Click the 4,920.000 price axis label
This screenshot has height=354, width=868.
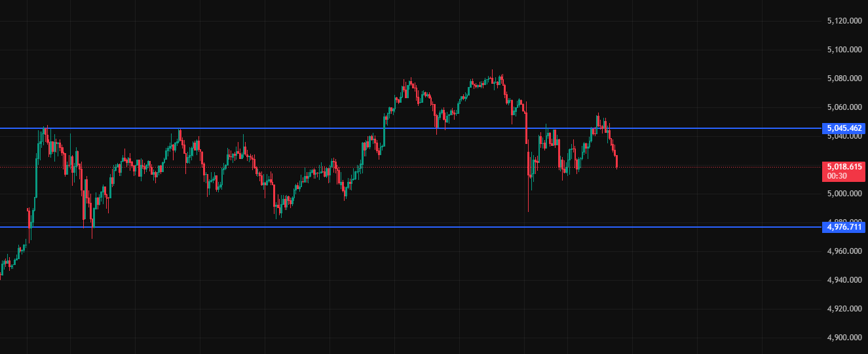point(844,309)
